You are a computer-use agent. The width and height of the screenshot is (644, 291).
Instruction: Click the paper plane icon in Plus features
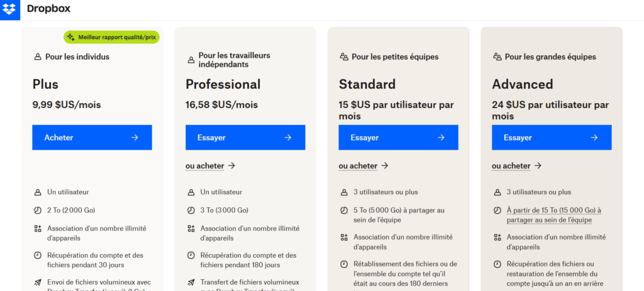pos(38,282)
